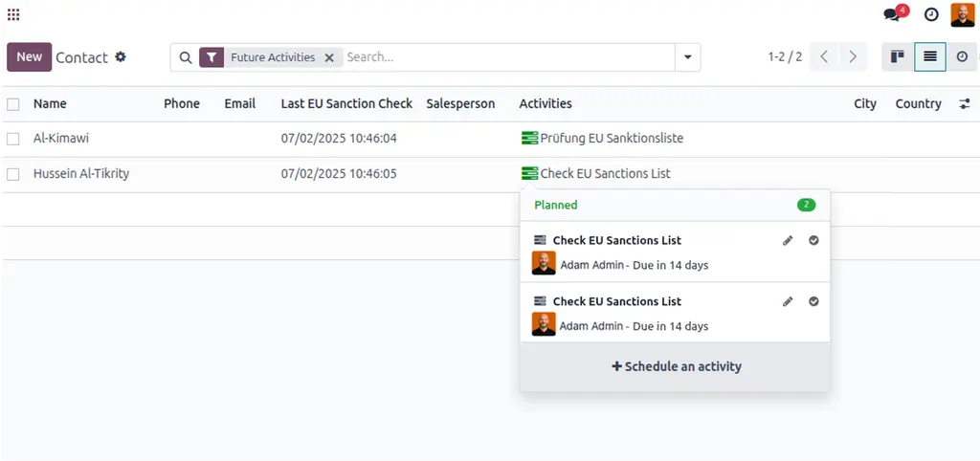Sort by Last EU Sanction Check column
This screenshot has height=461, width=980.
pyautogui.click(x=346, y=104)
